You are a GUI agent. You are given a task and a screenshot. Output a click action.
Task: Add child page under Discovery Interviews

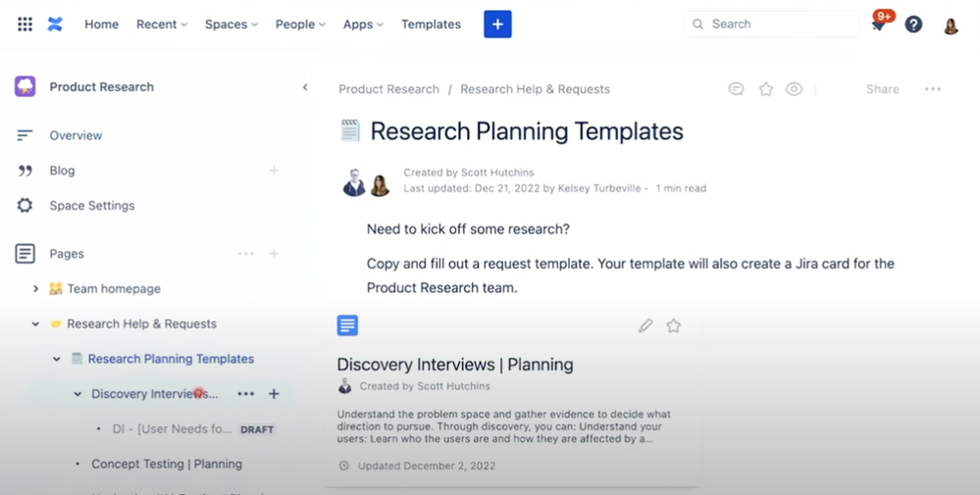pyautogui.click(x=274, y=394)
